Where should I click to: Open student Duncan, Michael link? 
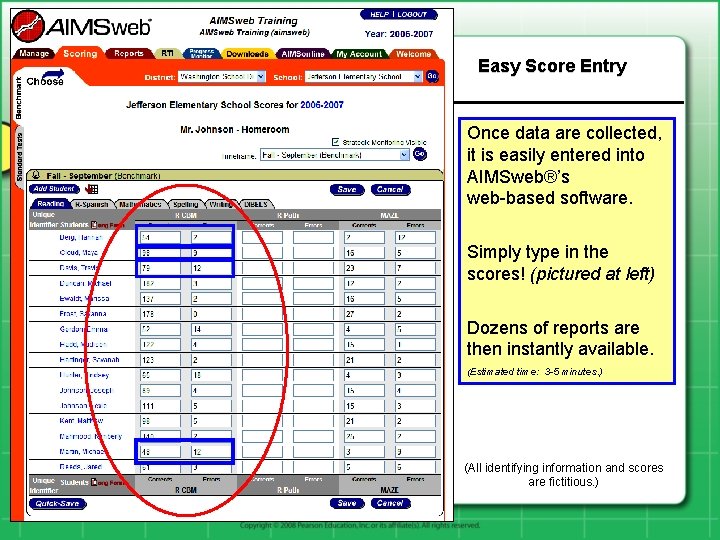click(x=85, y=283)
